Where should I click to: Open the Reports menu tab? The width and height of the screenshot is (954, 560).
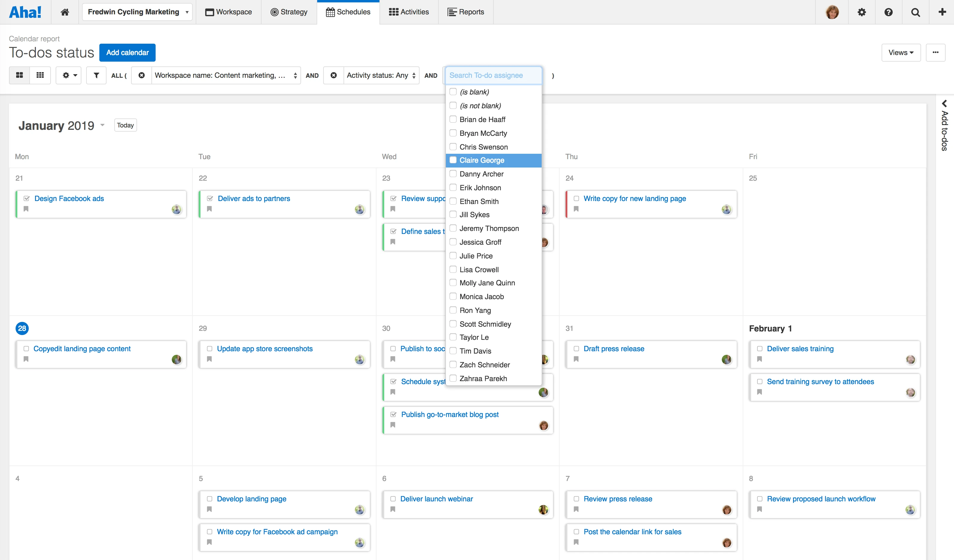coord(466,12)
